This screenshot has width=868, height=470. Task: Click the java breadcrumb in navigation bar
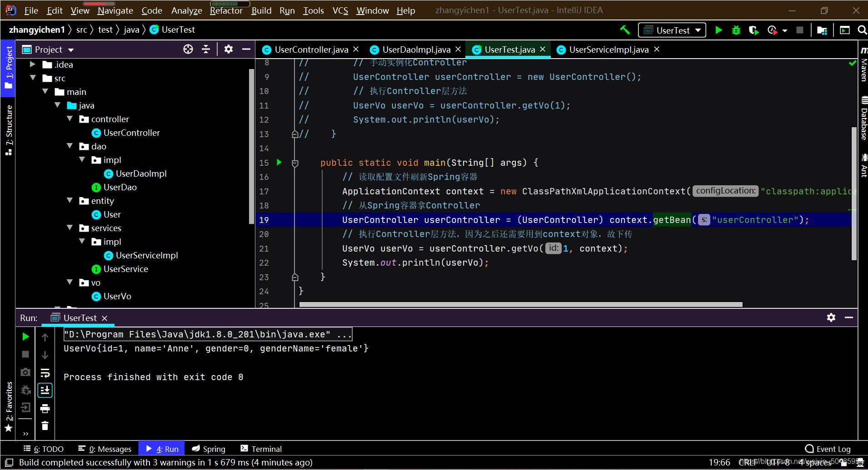pyautogui.click(x=131, y=30)
